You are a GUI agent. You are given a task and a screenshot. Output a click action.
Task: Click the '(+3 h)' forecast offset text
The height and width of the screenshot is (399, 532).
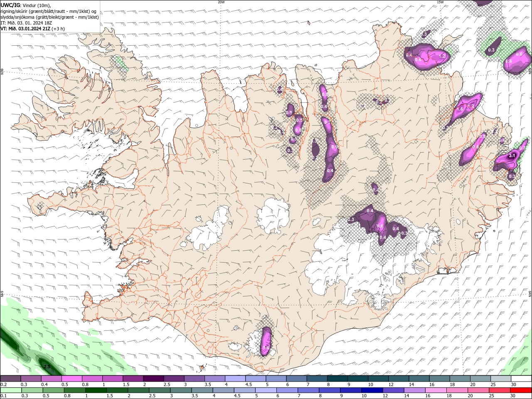[58, 29]
